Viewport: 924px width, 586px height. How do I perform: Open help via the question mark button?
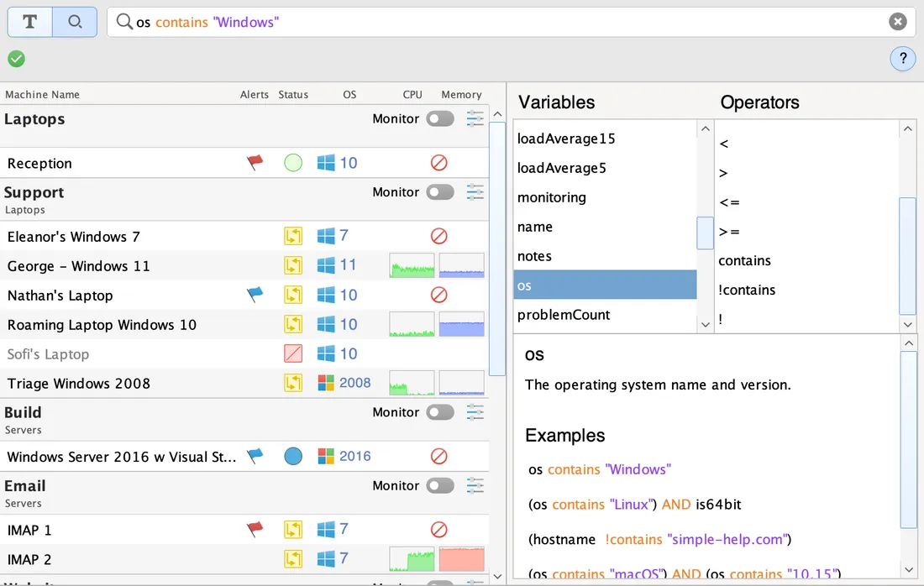[903, 59]
